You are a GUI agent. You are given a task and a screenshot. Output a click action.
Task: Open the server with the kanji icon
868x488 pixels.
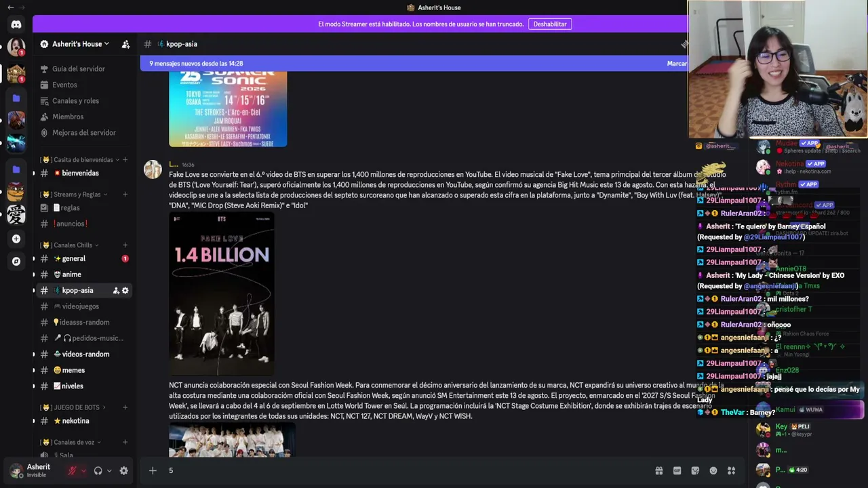(16, 215)
